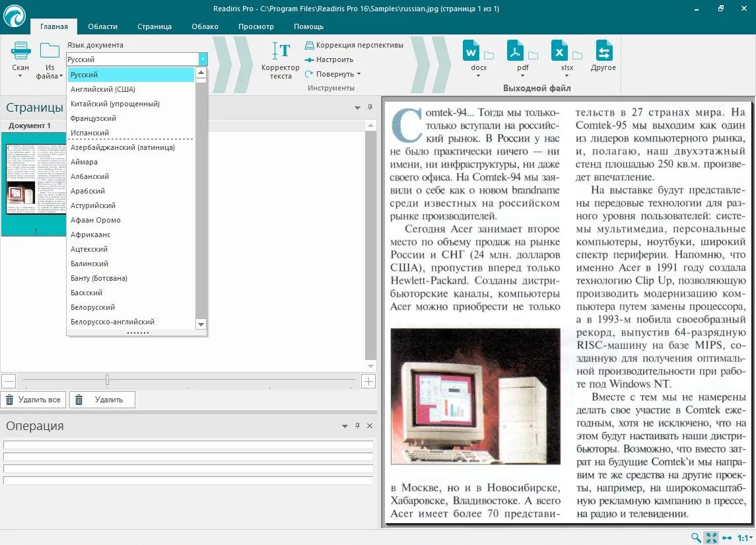Click the zoom magnifier status icon
This screenshot has width=756, height=545.
[x=696, y=537]
